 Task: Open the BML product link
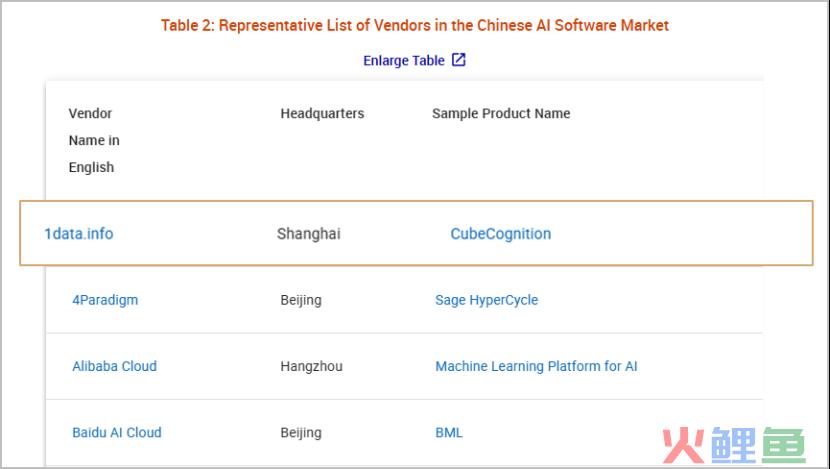tap(449, 432)
